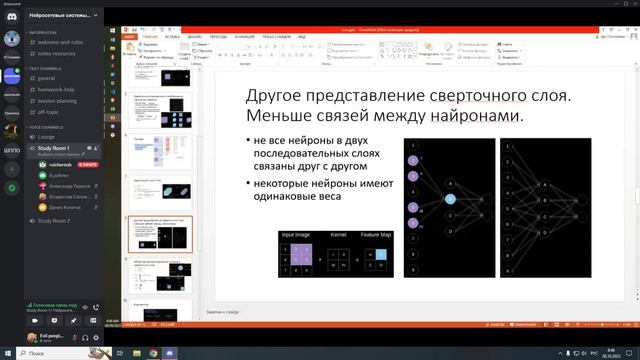Open Discord user settings gear
Screen dimensions: 640x360
pos(96,338)
